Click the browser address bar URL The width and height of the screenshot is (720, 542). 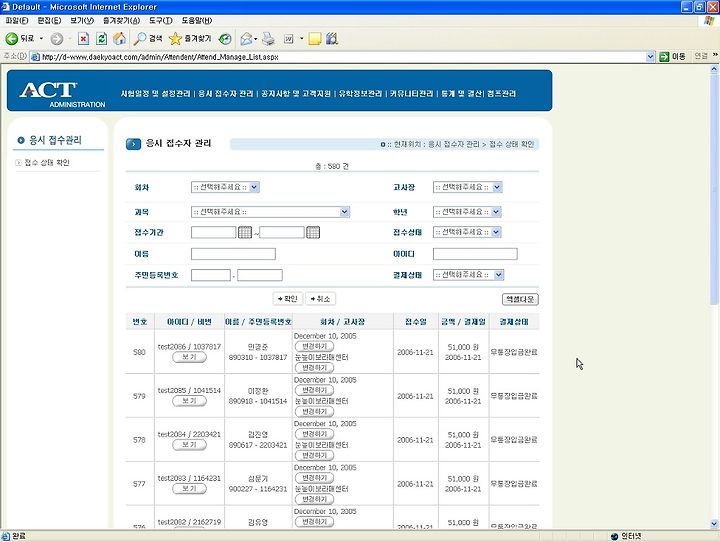[160, 57]
